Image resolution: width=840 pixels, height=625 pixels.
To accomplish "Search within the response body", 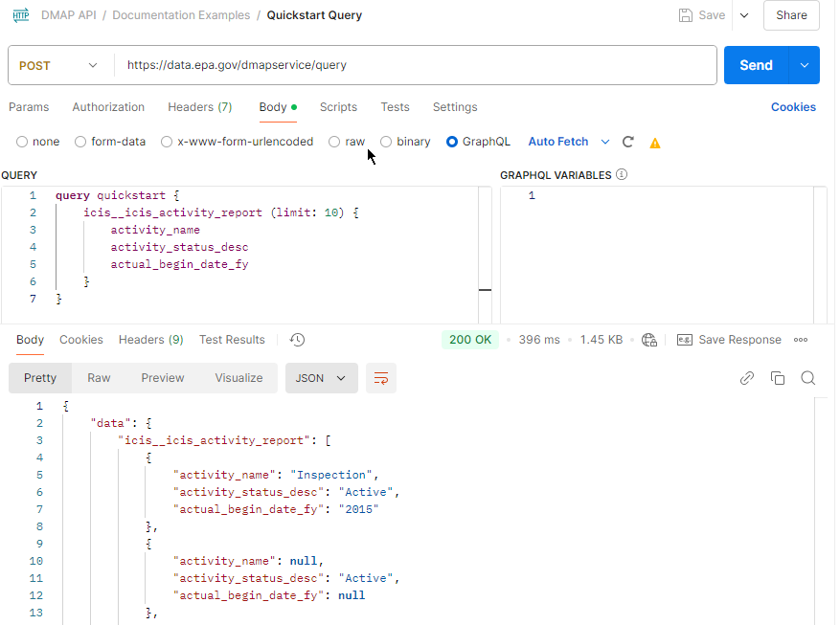I will click(808, 378).
